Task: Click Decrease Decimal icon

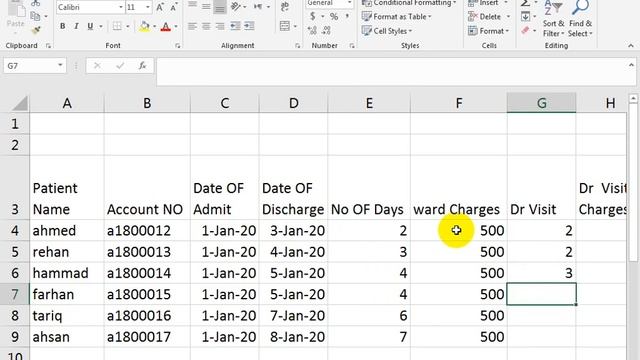Action: point(327,31)
